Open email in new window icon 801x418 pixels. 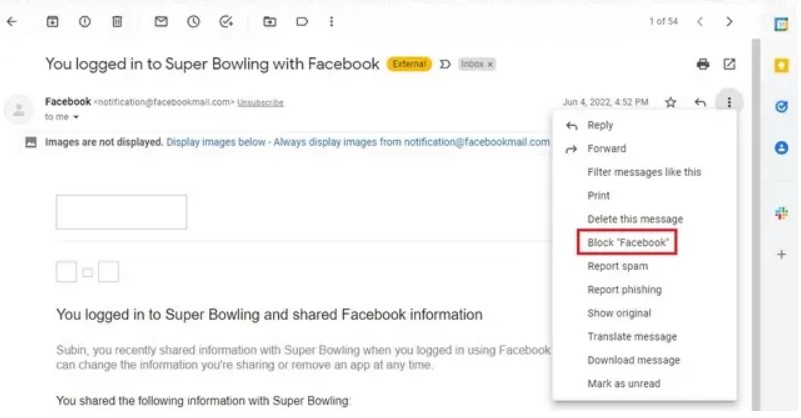pos(730,64)
